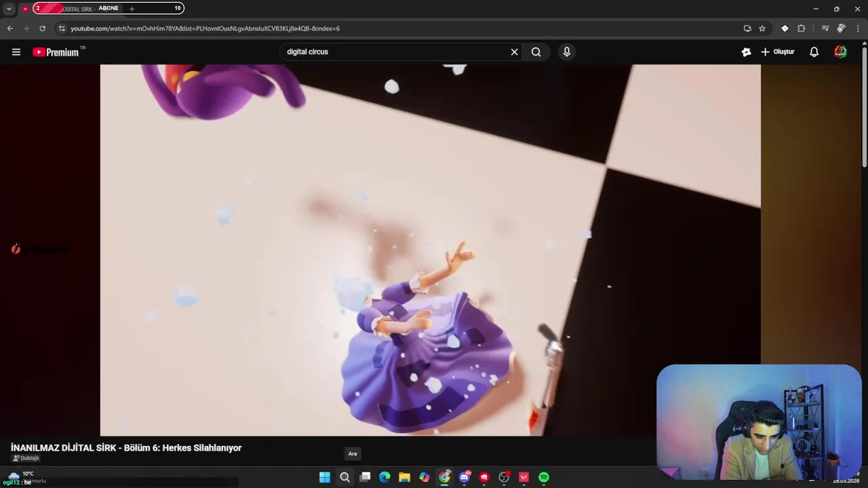Open OBS Studio from the taskbar
Image resolution: width=868 pixels, height=488 pixels.
point(504,477)
